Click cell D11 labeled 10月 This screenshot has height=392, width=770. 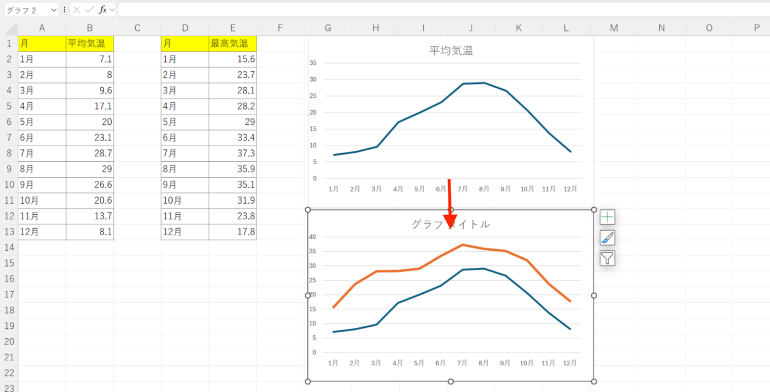(185, 201)
